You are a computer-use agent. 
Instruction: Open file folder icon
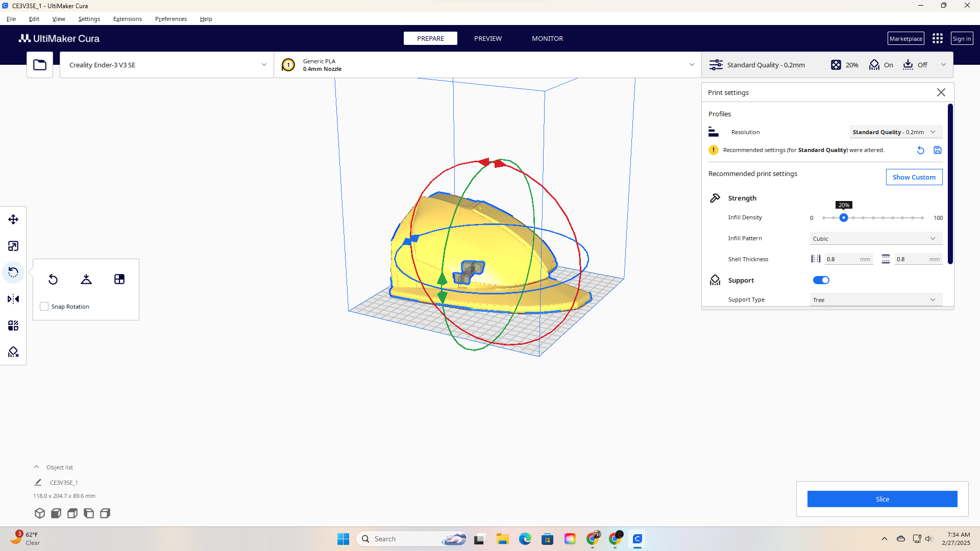[40, 65]
